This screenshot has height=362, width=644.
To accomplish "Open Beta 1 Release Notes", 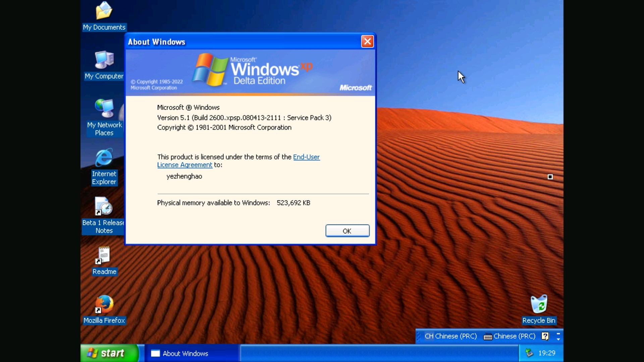I will (103, 206).
